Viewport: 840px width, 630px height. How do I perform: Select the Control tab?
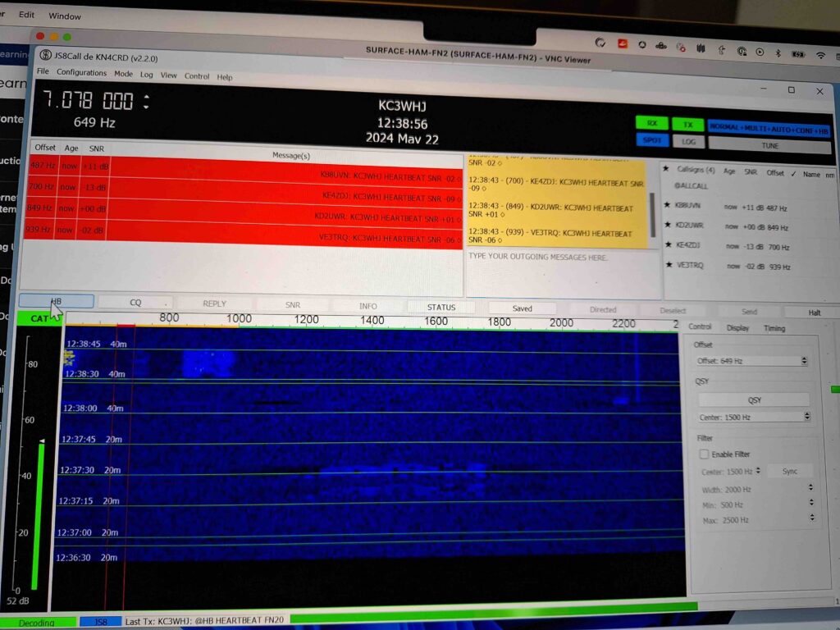pos(699,326)
